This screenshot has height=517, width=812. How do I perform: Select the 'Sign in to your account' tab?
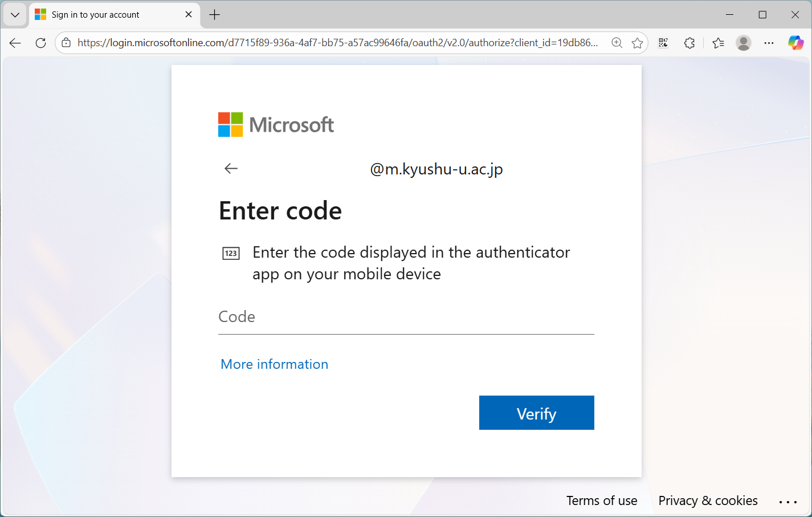click(103, 15)
